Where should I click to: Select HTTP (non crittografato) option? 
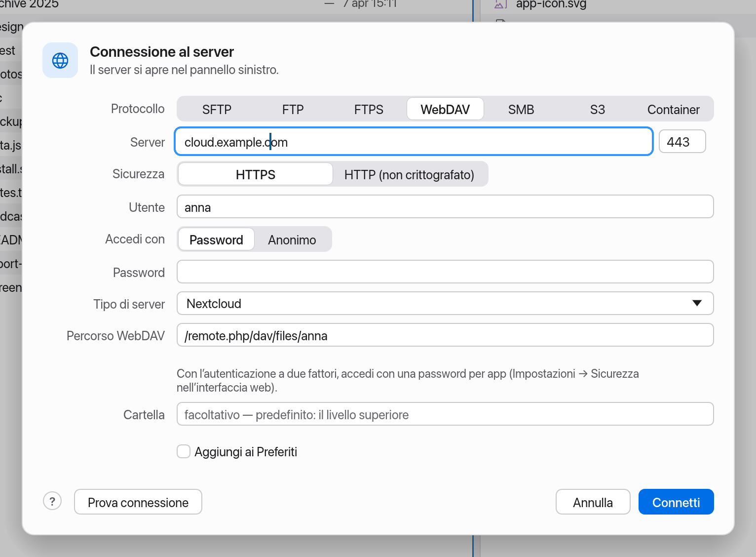point(409,174)
